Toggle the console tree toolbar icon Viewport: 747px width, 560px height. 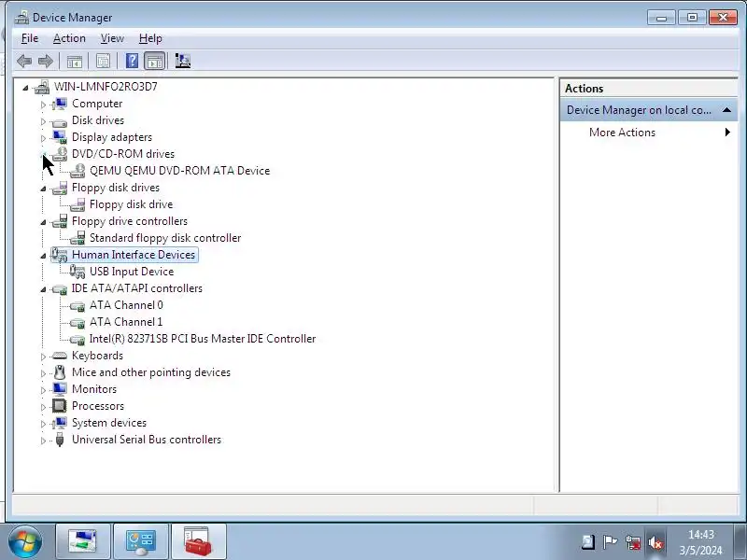coord(75,61)
